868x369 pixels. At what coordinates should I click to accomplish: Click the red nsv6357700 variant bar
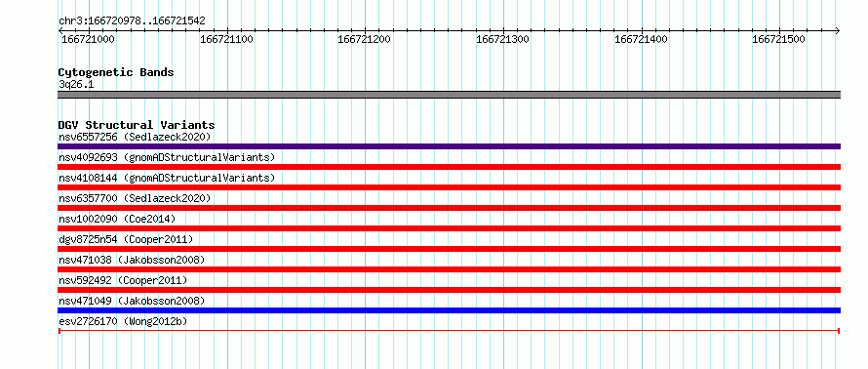pos(449,208)
